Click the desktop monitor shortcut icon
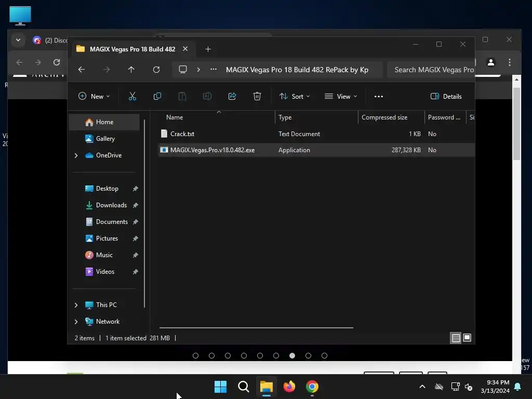Viewport: 532px width, 399px height. 20,16
